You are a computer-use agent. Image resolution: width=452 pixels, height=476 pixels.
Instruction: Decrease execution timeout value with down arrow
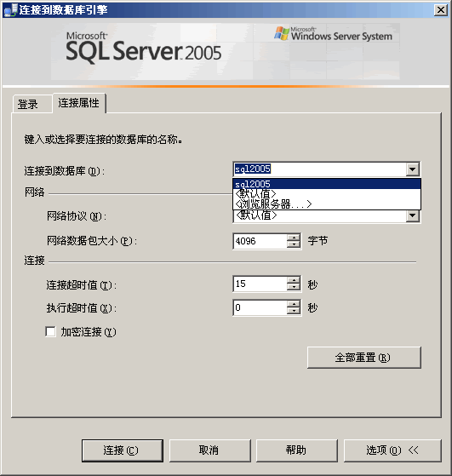pos(293,311)
